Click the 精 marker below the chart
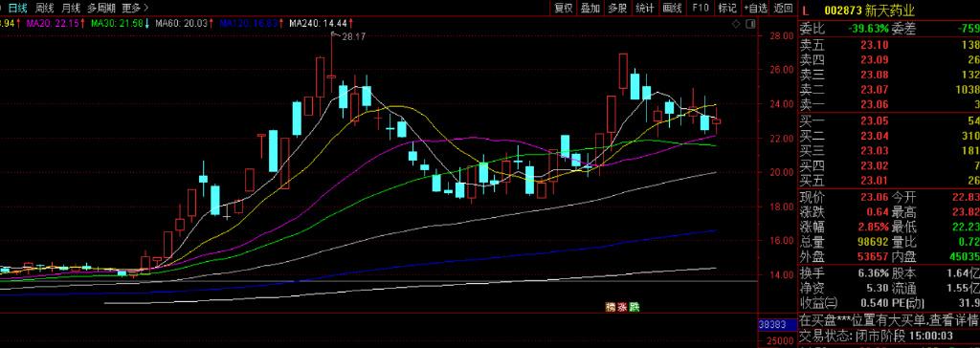980x348 pixels. coord(610,308)
